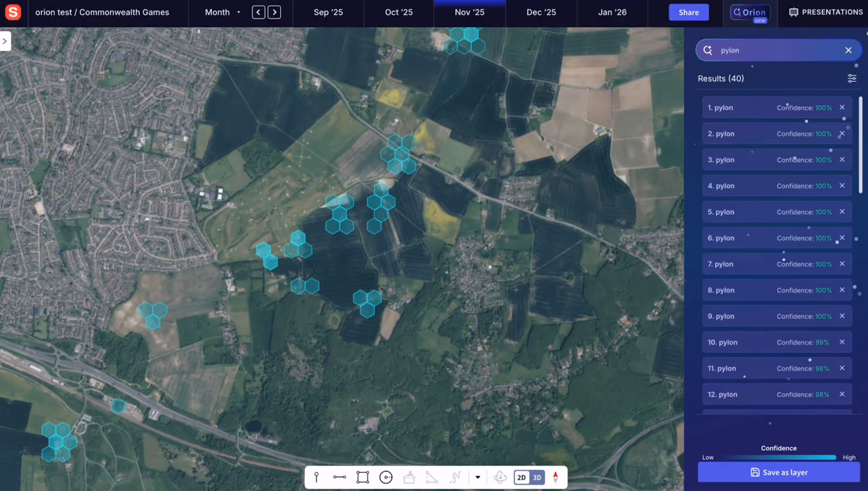The width and height of the screenshot is (868, 491).
Task: Click the single hexagon near the road interchange
Action: 118,405
